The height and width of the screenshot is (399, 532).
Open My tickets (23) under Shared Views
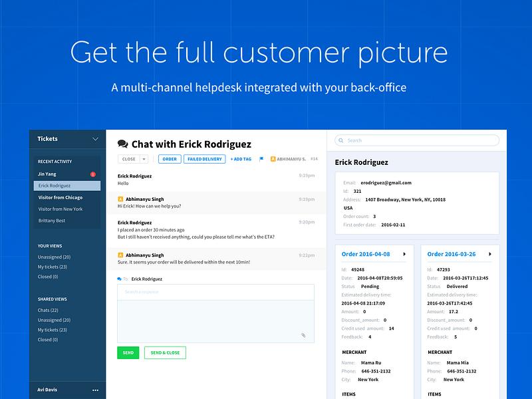click(x=53, y=330)
